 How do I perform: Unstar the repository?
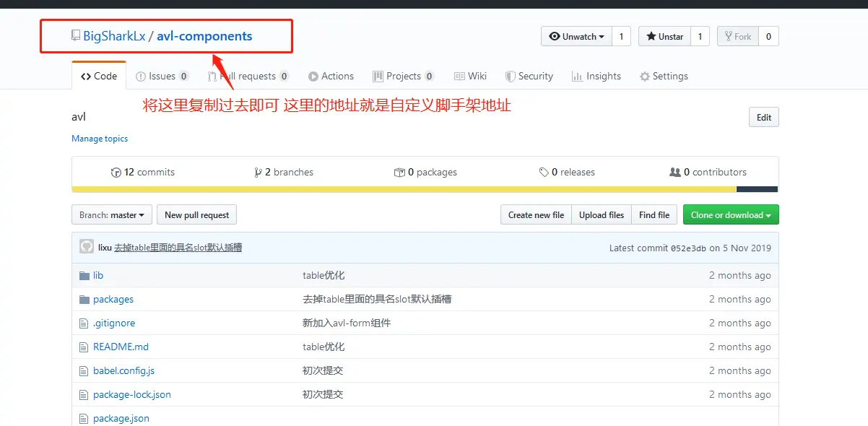[x=664, y=36]
